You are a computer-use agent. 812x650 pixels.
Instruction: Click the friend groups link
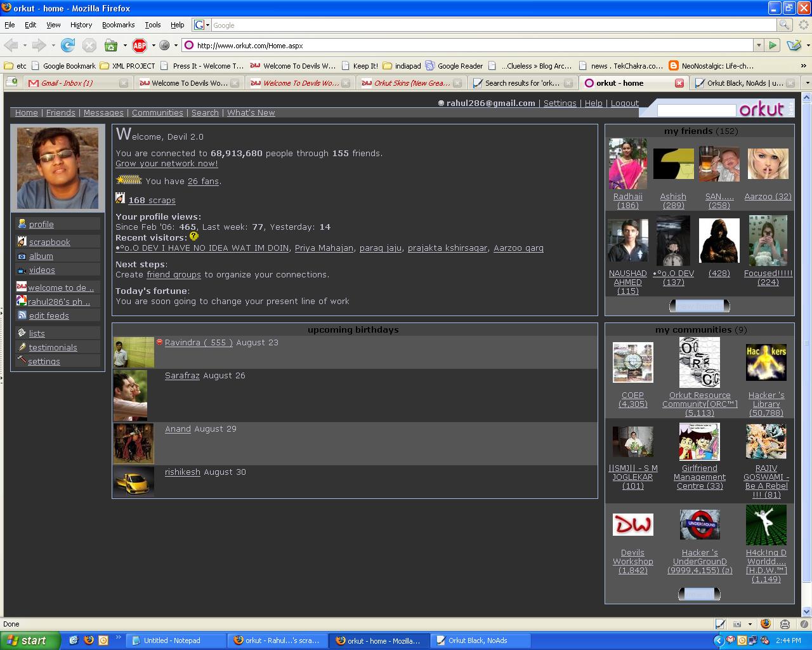[174, 274]
